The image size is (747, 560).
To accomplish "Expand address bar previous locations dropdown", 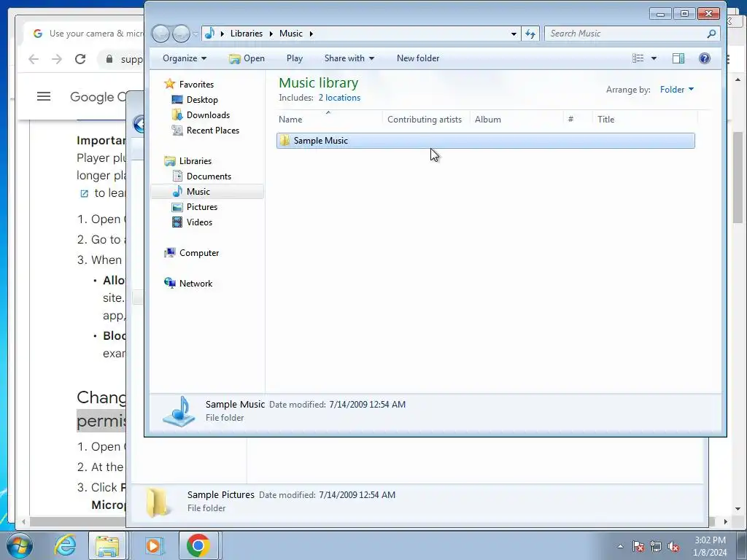I will coord(514,34).
